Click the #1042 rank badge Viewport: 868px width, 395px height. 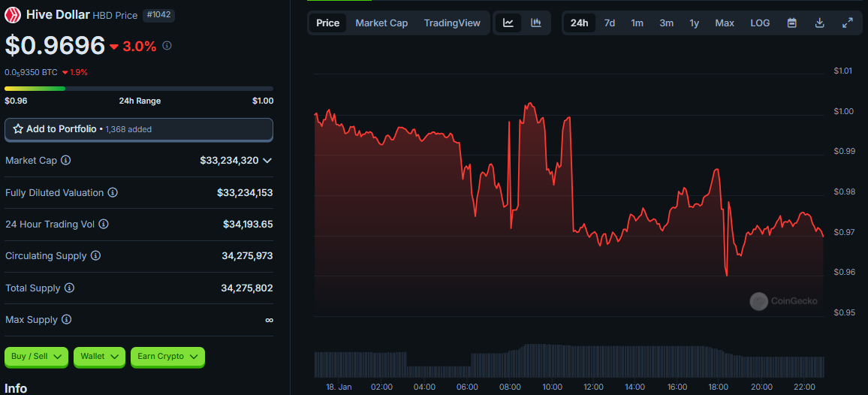(159, 16)
